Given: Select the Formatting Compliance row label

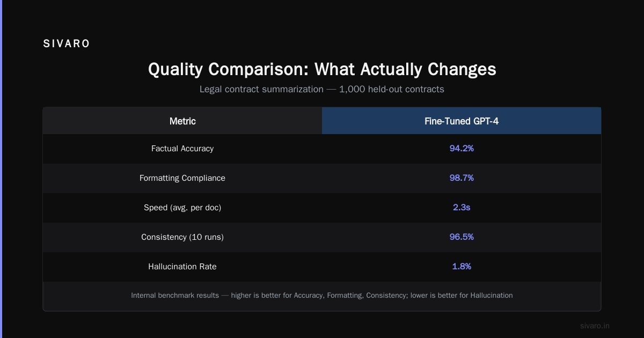Looking at the screenshot, I should click(x=182, y=178).
